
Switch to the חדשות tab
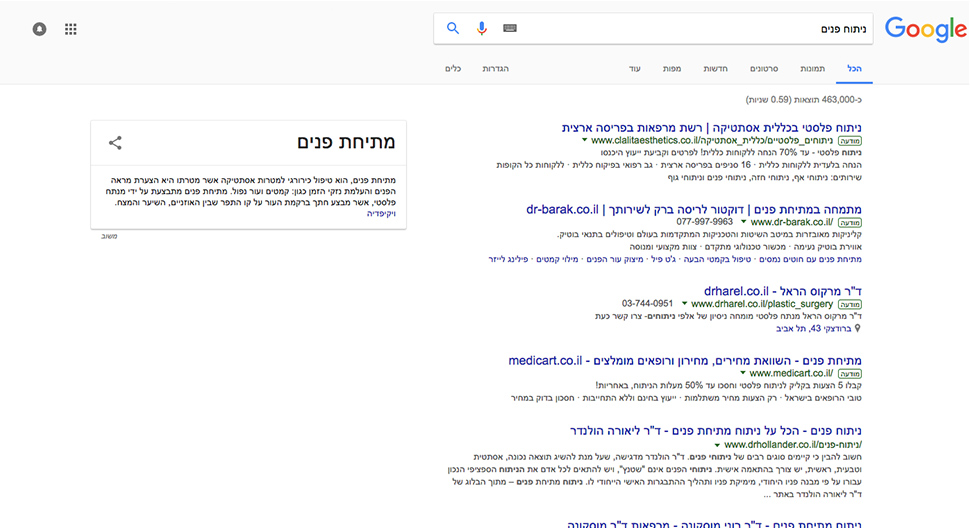pyautogui.click(x=715, y=69)
